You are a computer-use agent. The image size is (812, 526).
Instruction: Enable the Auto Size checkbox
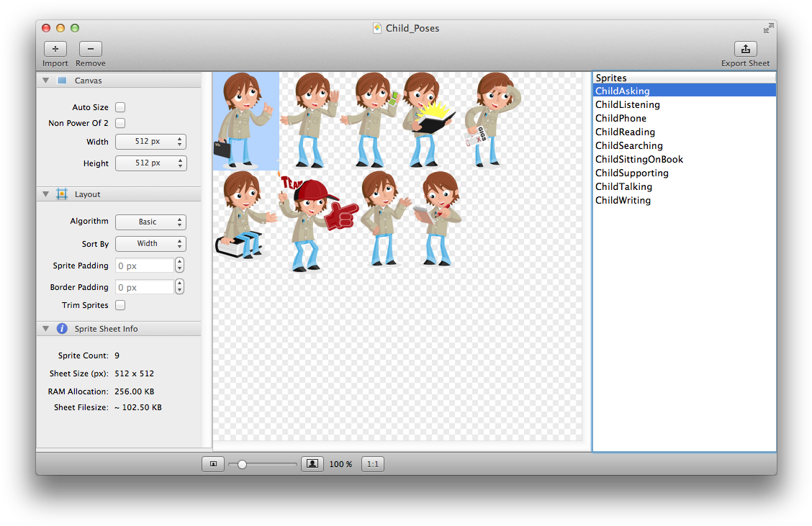[120, 107]
